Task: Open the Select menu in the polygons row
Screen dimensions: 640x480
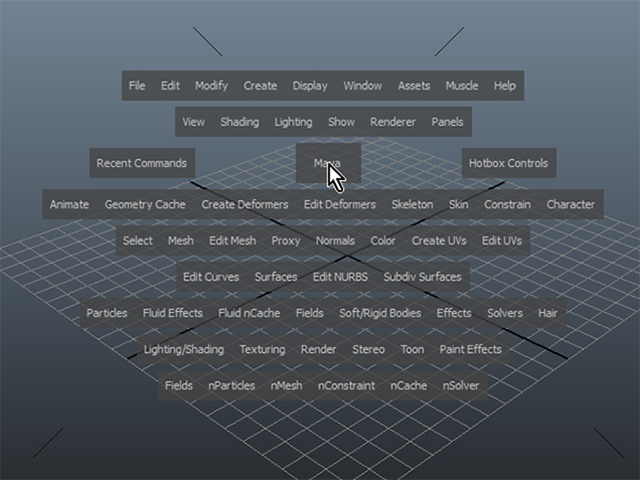Action: (138, 241)
